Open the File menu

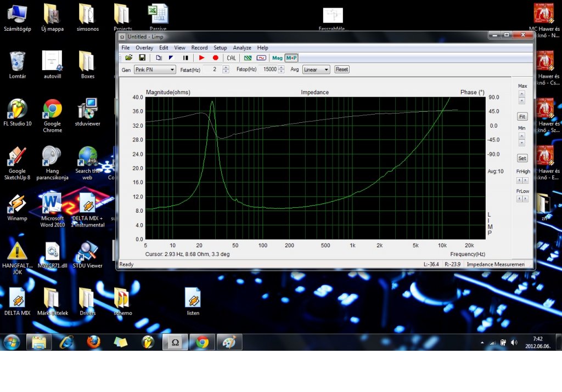pos(126,48)
